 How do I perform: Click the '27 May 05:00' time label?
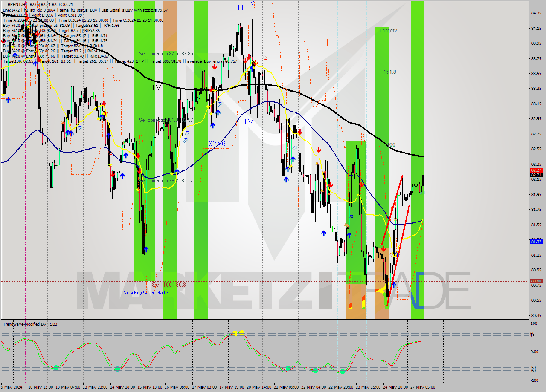[x=423, y=387]
